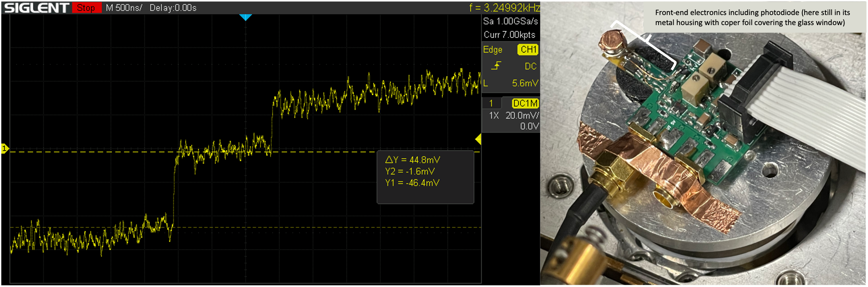Click the rising edge slope icon

[496, 66]
